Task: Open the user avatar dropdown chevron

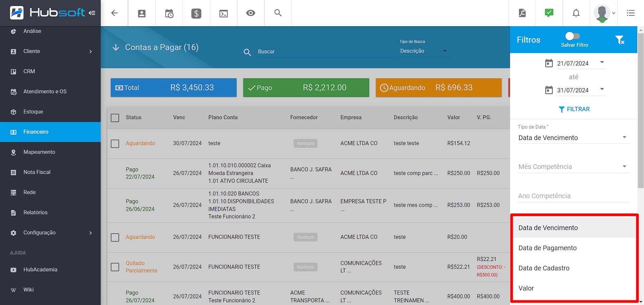Action: [614, 13]
